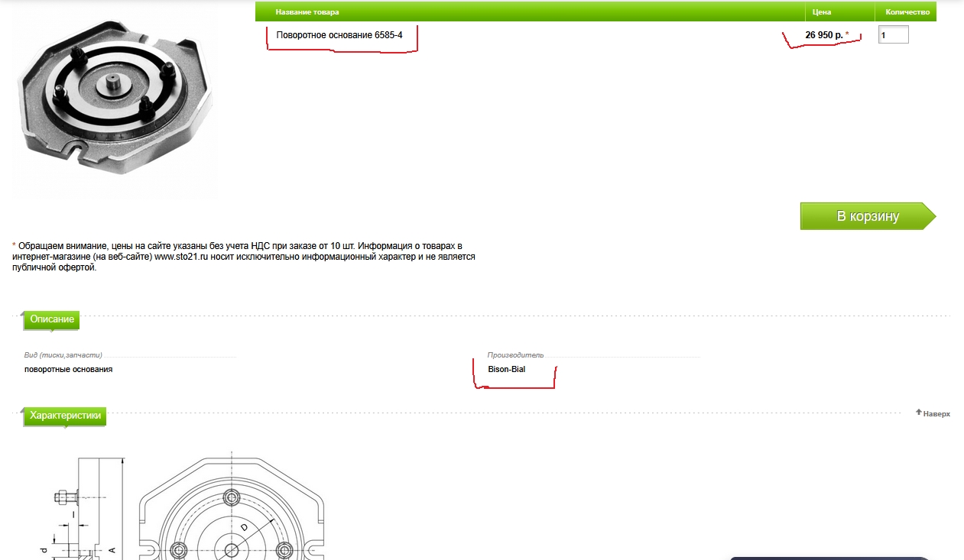
Task: Click the top-view octagonal base drawing
Action: tap(232, 510)
